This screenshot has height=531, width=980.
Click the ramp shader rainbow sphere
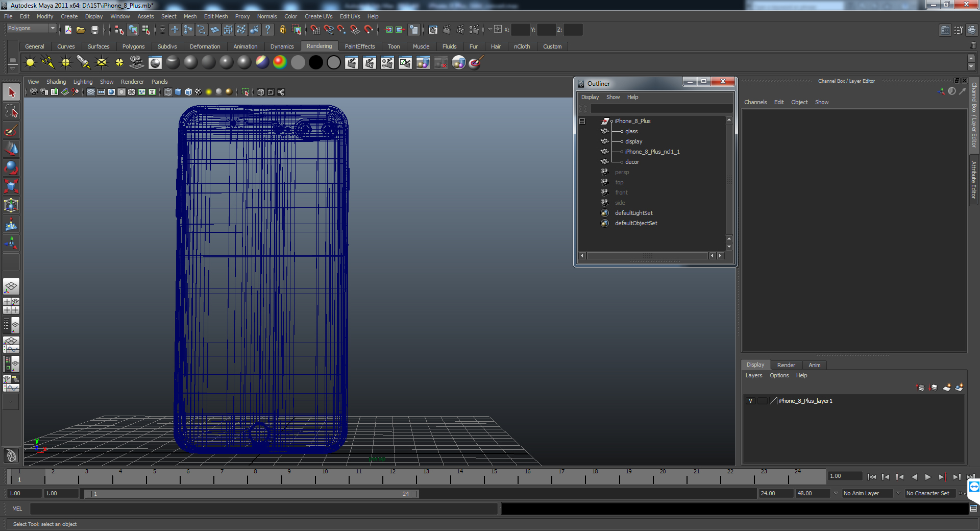click(280, 62)
